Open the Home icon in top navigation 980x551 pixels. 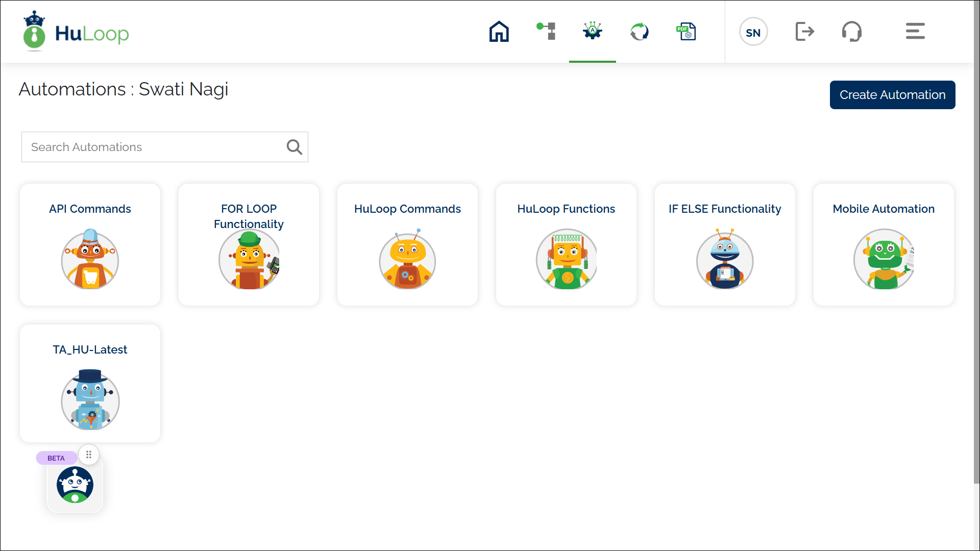pos(499,31)
